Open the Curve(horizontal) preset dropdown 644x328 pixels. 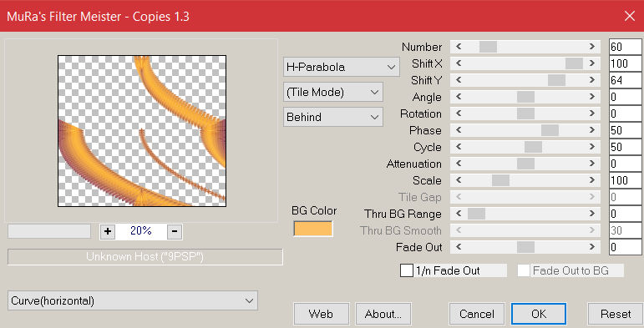tap(133, 300)
